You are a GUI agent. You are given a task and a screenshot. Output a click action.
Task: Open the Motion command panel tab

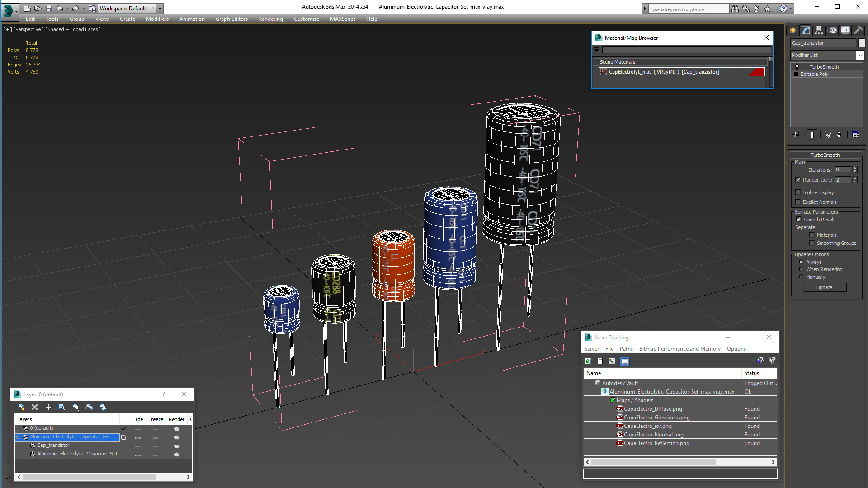coord(833,30)
